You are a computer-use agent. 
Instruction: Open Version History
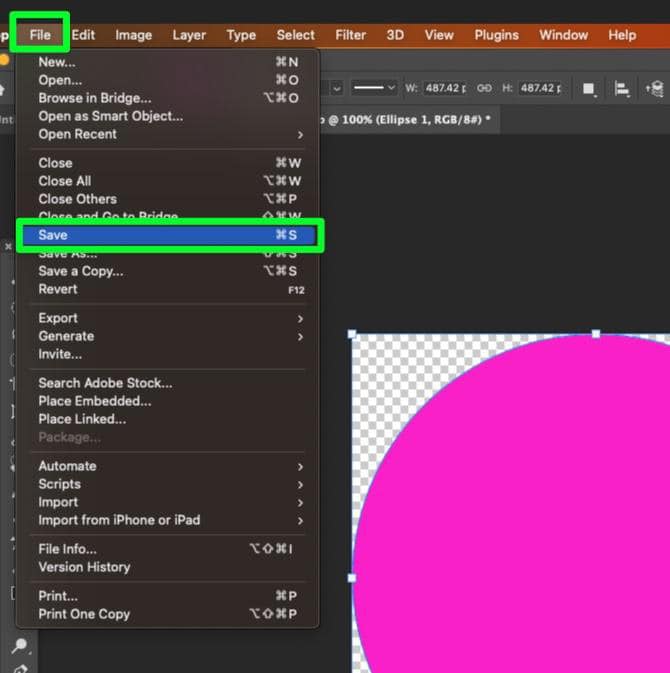[x=170, y=567]
